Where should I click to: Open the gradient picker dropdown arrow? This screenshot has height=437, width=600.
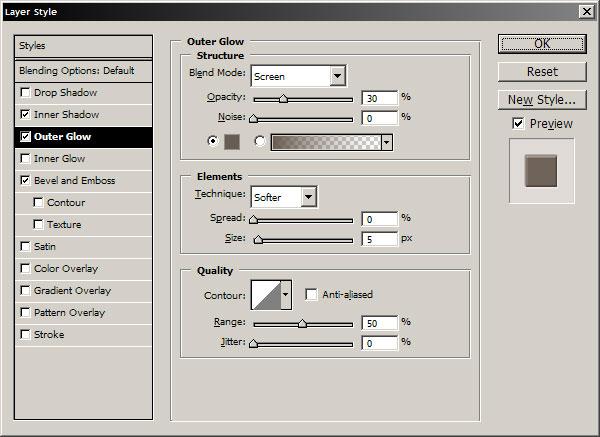pyautogui.click(x=387, y=142)
